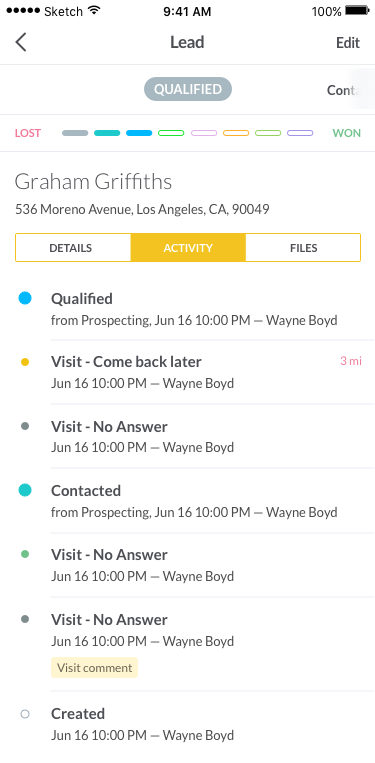Image resolution: width=375 pixels, height=763 pixels.
Task: Switch to the Details tab
Action: pos(73,248)
